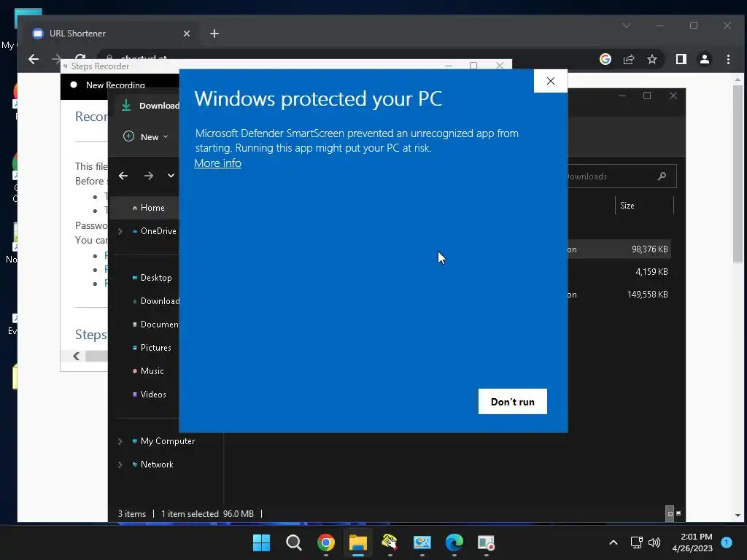
Task: Open Chrome profile menu
Action: click(704, 59)
